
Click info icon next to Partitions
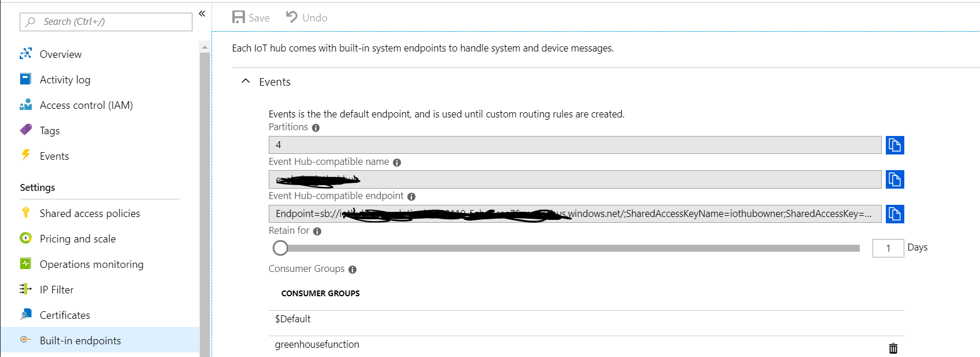click(315, 128)
